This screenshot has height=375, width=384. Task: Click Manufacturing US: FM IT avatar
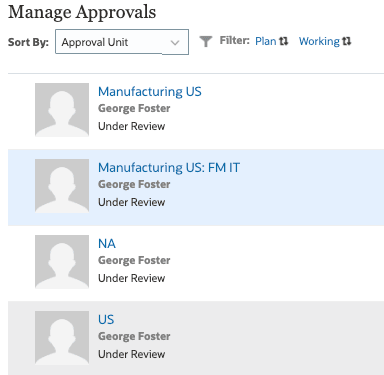pos(62,186)
